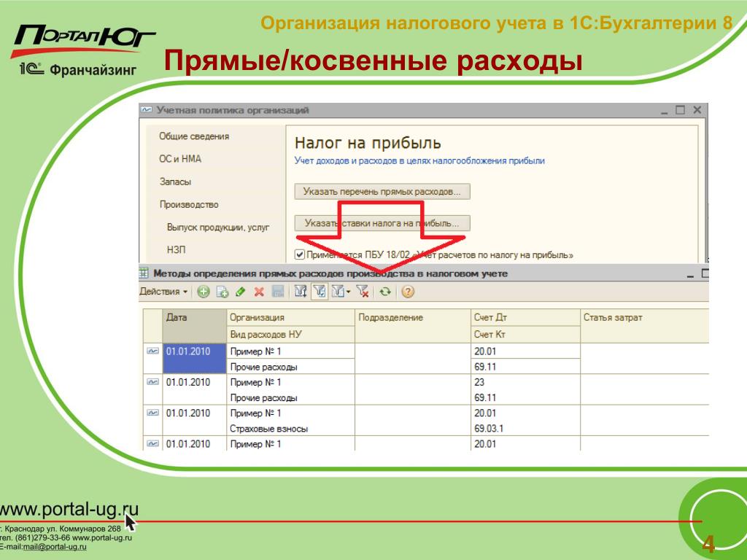Click the green Add record icon
Viewport: 747px width, 560px height.
point(204,292)
